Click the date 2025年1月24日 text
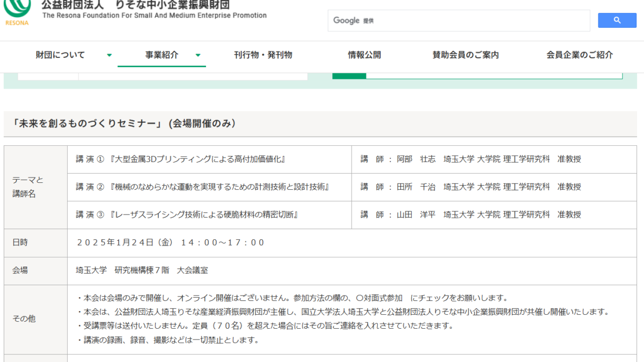The width and height of the screenshot is (644, 362). coord(125,243)
